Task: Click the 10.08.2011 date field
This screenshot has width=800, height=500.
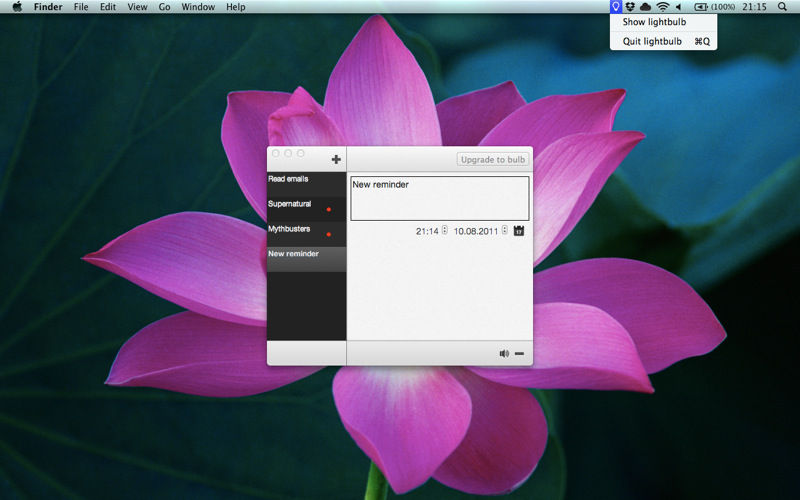Action: click(476, 231)
